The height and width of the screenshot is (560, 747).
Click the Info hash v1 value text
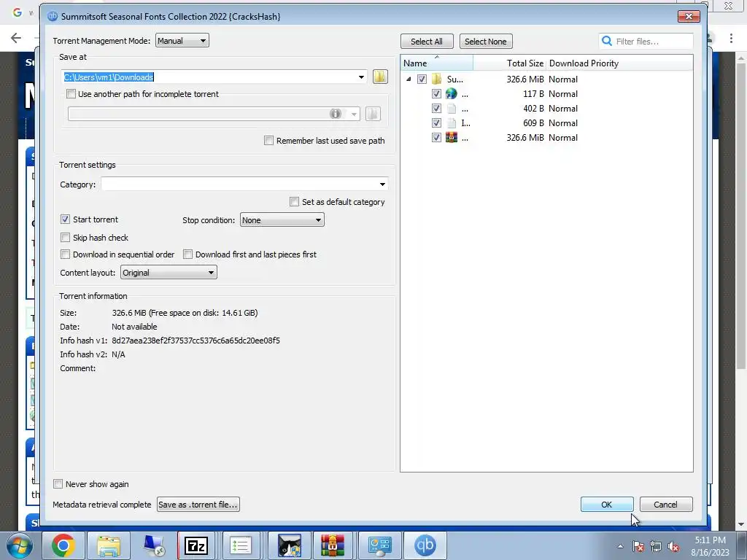click(196, 341)
